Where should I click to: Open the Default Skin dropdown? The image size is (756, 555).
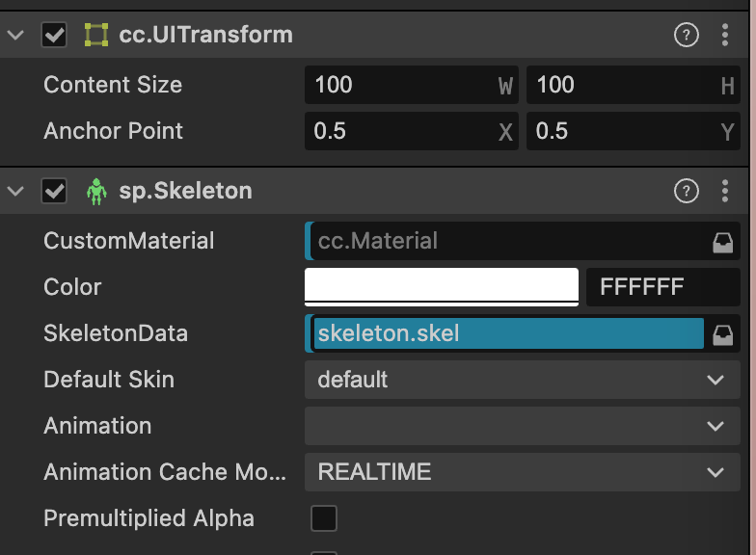point(523,380)
